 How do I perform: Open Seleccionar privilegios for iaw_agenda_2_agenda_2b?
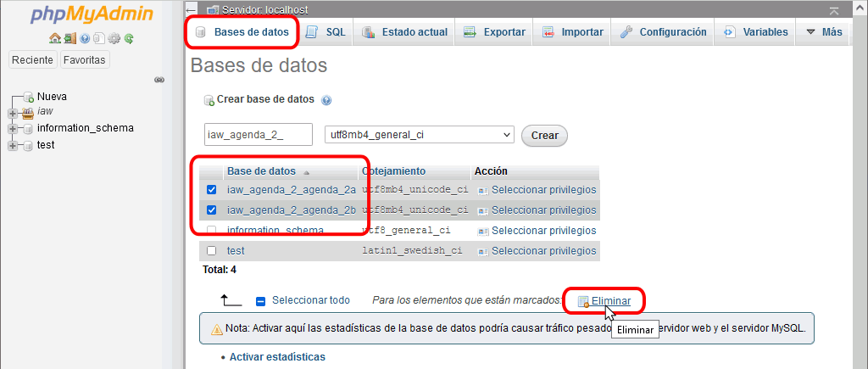point(543,210)
